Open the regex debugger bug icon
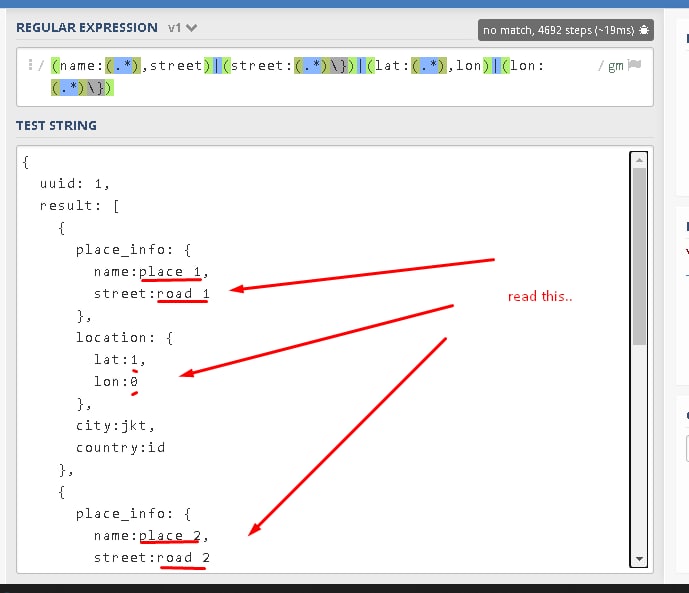 (x=644, y=30)
